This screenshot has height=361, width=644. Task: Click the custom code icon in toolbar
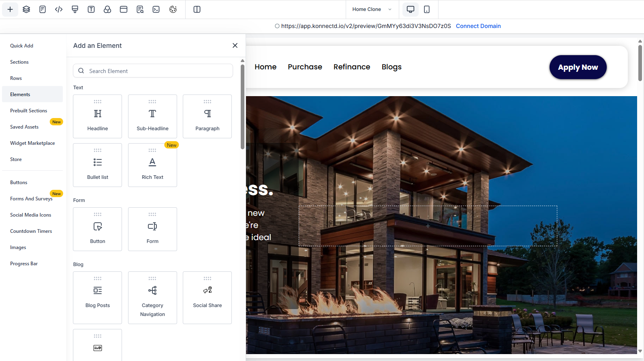(59, 9)
